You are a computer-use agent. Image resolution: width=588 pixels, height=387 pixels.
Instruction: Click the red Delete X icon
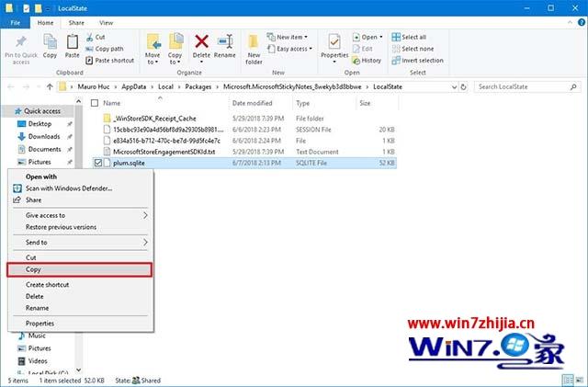202,41
